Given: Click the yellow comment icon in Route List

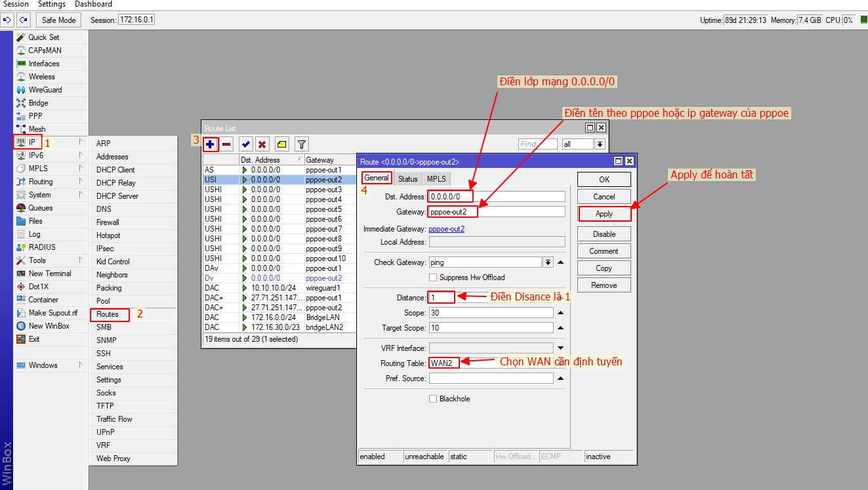Looking at the screenshot, I should click(281, 144).
